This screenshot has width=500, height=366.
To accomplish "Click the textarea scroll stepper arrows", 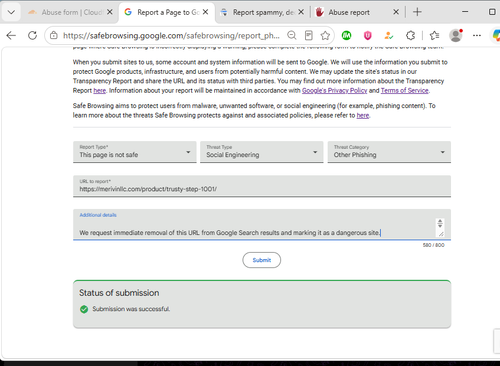I will [x=440, y=223].
